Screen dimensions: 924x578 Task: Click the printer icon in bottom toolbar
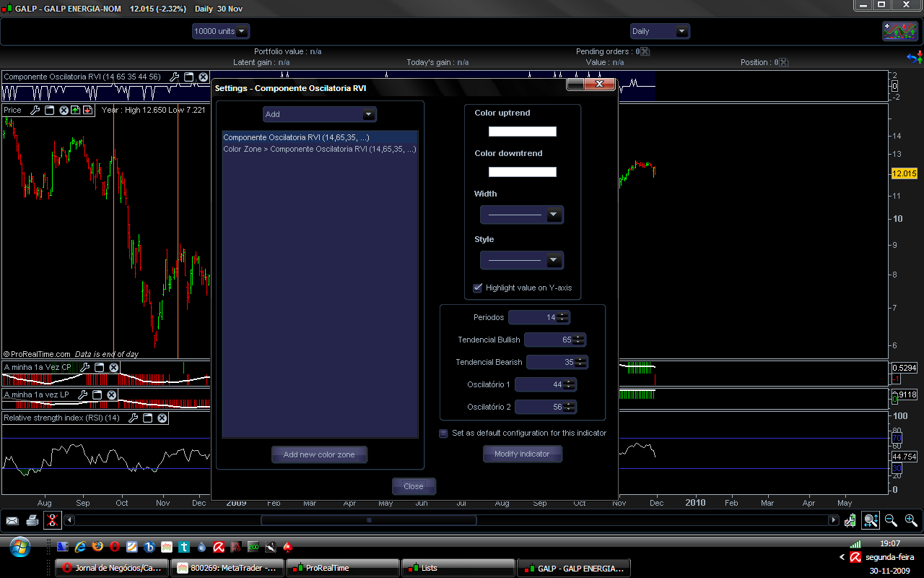[x=32, y=519]
